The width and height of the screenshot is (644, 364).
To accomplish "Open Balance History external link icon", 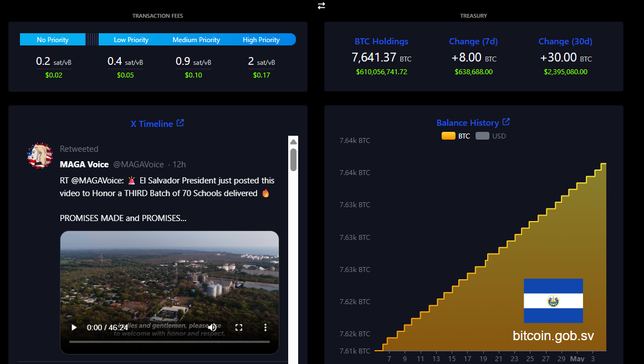I will 506,122.
